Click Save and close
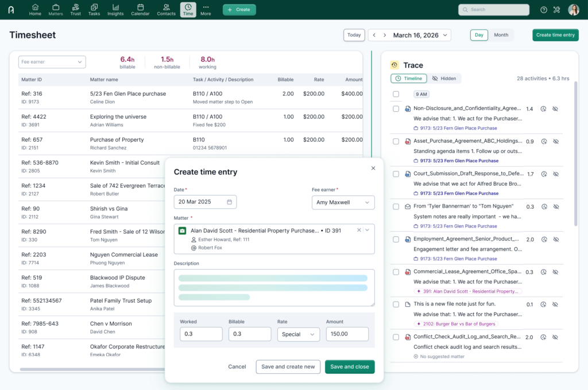The width and height of the screenshot is (588, 390). tap(350, 367)
